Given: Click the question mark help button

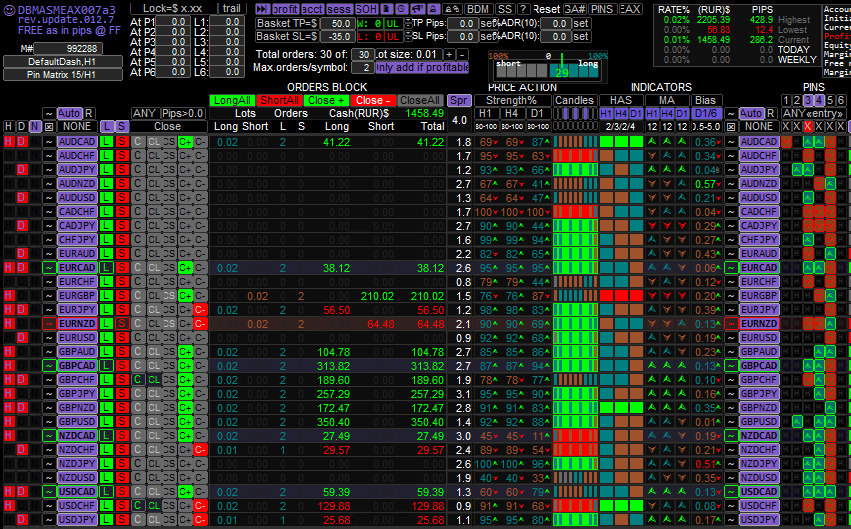Looking at the screenshot, I should [523, 9].
